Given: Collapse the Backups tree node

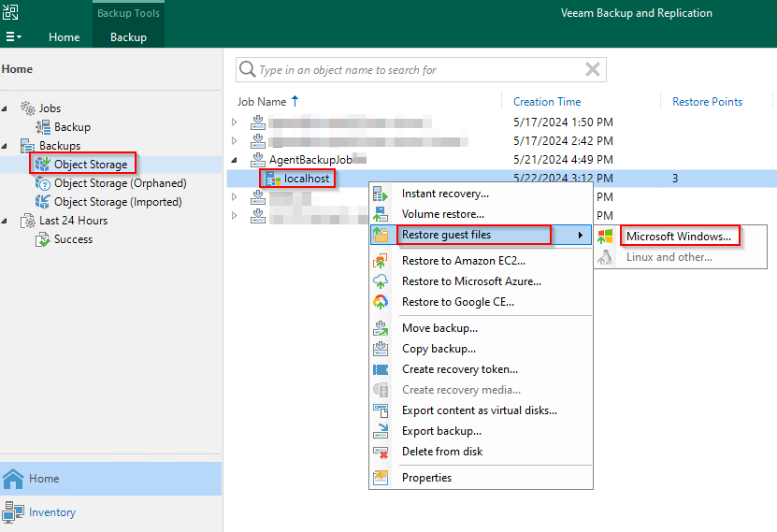Looking at the screenshot, I should tap(7, 146).
